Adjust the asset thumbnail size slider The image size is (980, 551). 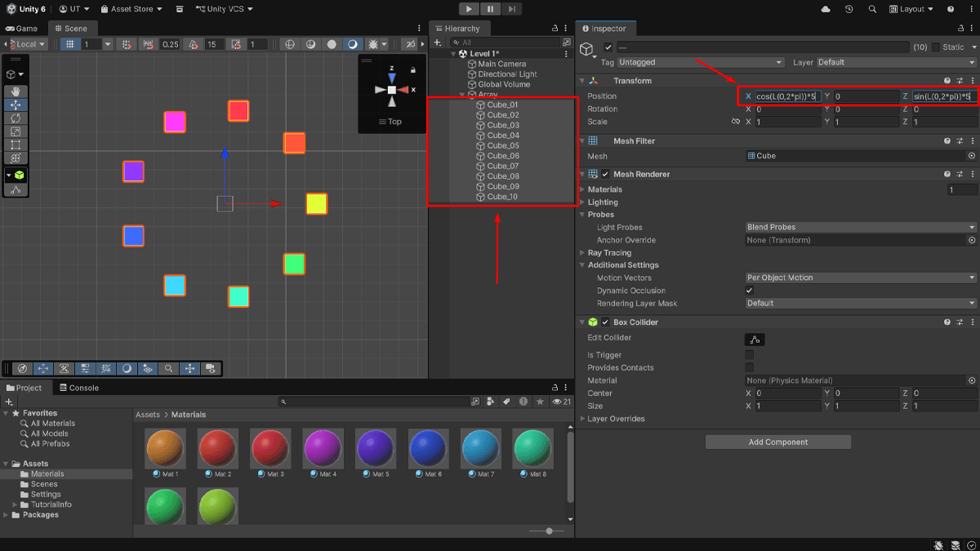click(547, 531)
